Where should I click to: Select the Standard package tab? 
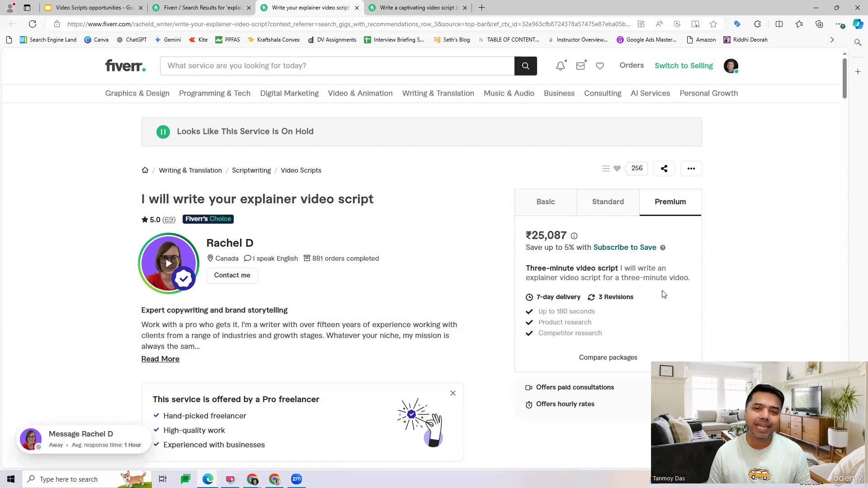tap(608, 202)
